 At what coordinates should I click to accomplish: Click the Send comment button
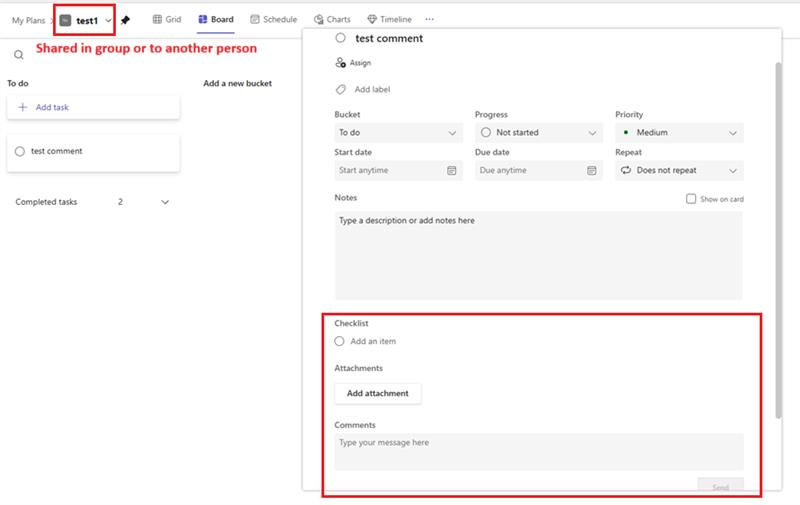[720, 486]
